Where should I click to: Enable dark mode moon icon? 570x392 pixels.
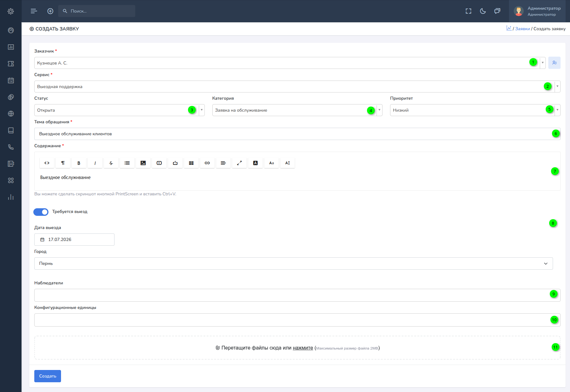tap(483, 11)
